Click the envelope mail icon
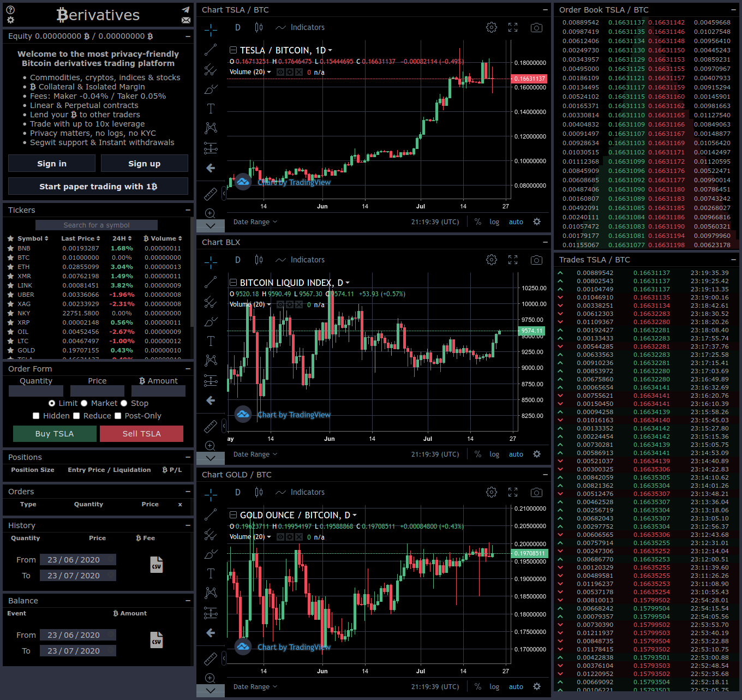This screenshot has width=742, height=700. coord(186,20)
